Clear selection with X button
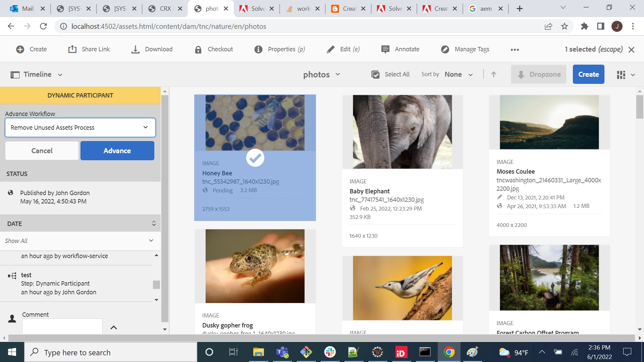Screen dimensions: 644x362 click(x=631, y=50)
